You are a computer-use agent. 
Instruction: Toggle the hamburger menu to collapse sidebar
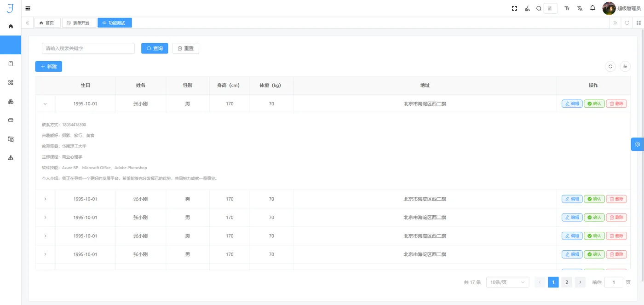tap(28, 8)
